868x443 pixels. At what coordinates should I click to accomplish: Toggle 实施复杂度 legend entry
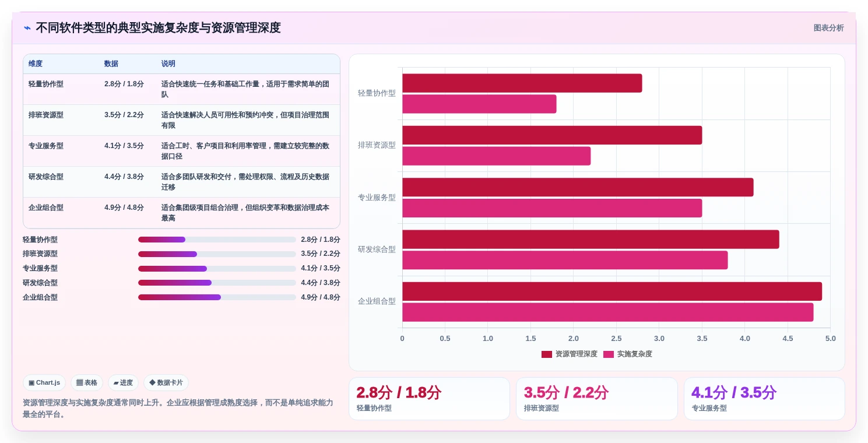pyautogui.click(x=628, y=354)
